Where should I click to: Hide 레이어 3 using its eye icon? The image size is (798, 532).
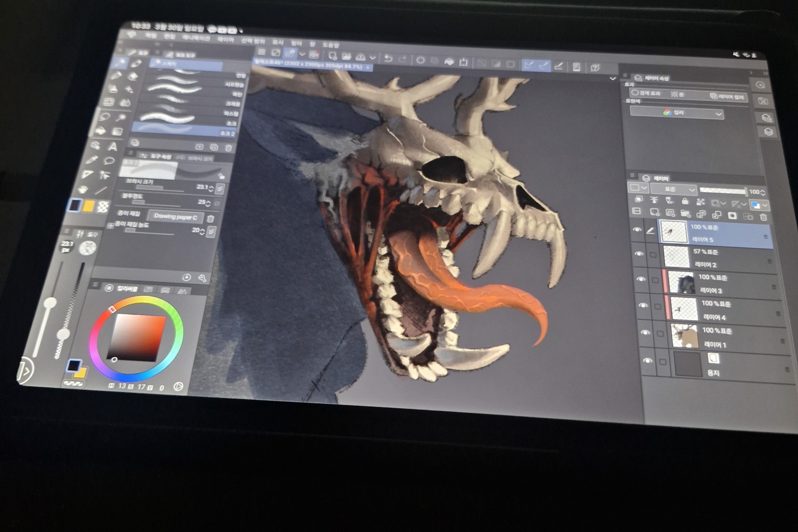coord(640,279)
